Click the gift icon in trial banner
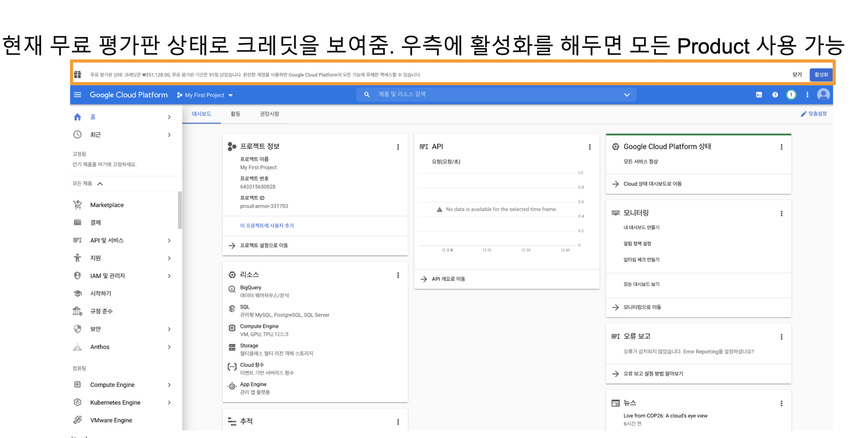This screenshot has width=868, height=438. pos(77,74)
